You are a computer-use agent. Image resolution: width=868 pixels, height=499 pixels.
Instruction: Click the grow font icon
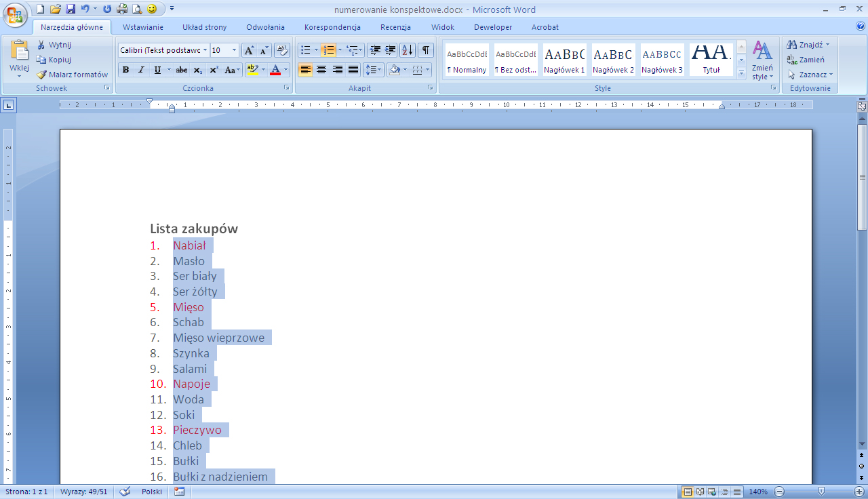tap(249, 50)
